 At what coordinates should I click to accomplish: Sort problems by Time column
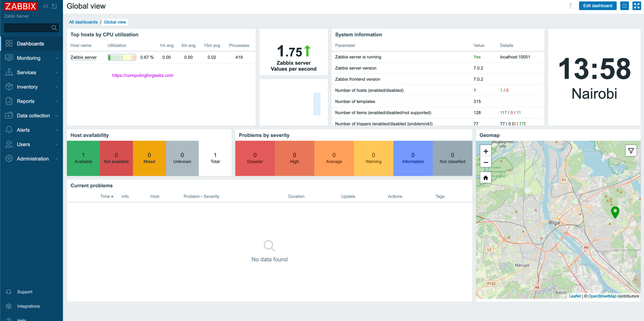coord(107,196)
